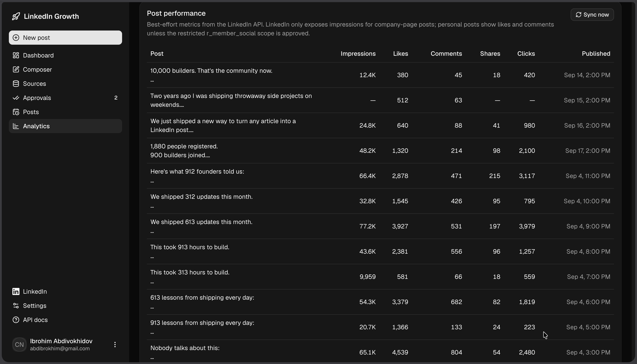Click the rocket logo icon beside LinkedIn Growth
The image size is (637, 364).
16,17
